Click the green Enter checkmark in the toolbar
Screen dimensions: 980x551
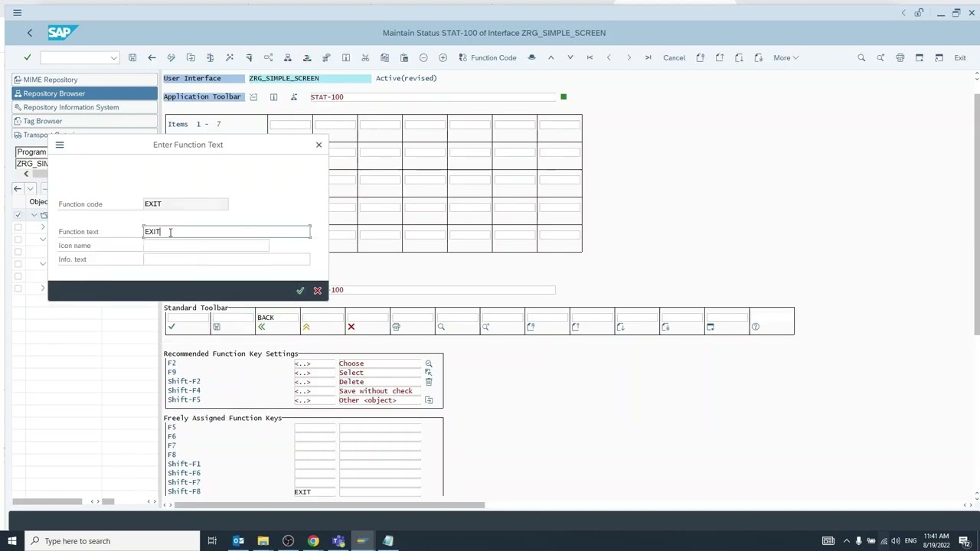pyautogui.click(x=28, y=57)
